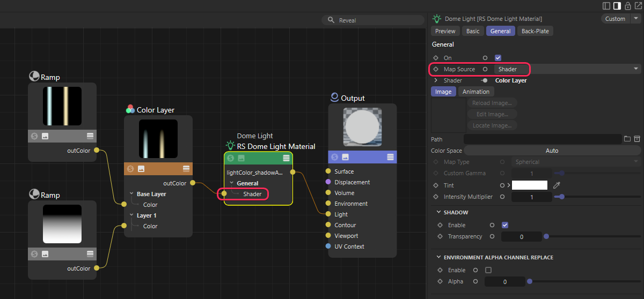
Task: Click the Reload Image button
Action: click(492, 103)
